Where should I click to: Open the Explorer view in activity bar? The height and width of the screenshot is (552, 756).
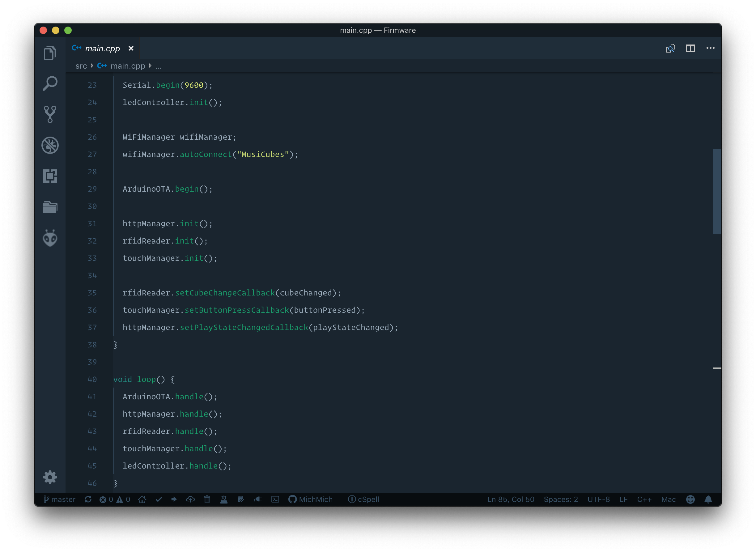pos(50,53)
